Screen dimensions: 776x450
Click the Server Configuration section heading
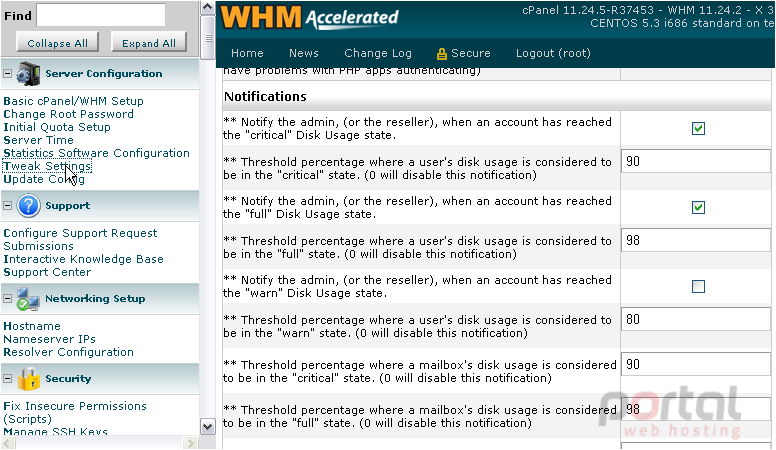(x=103, y=74)
